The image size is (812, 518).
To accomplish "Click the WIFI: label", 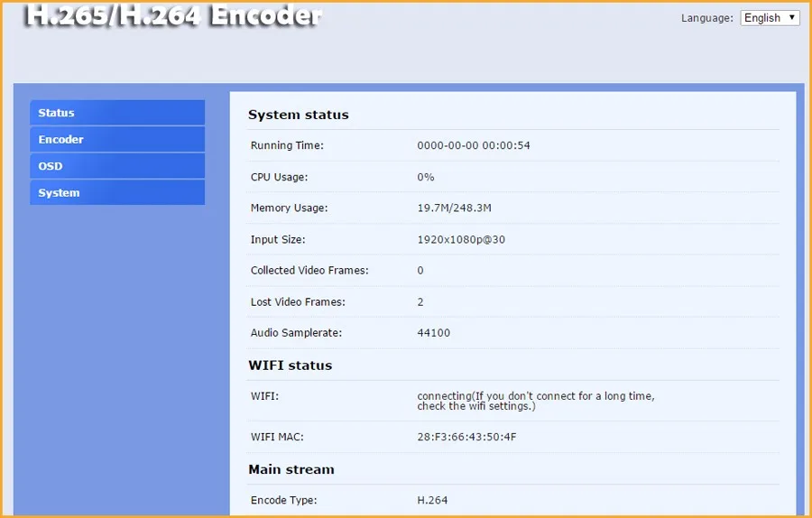I will click(264, 396).
